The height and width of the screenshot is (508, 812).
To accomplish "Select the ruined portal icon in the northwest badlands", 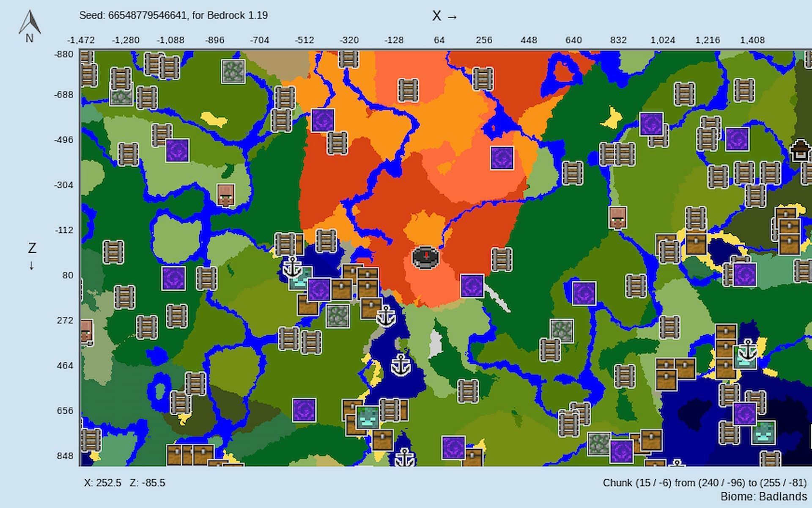I will coord(323,120).
